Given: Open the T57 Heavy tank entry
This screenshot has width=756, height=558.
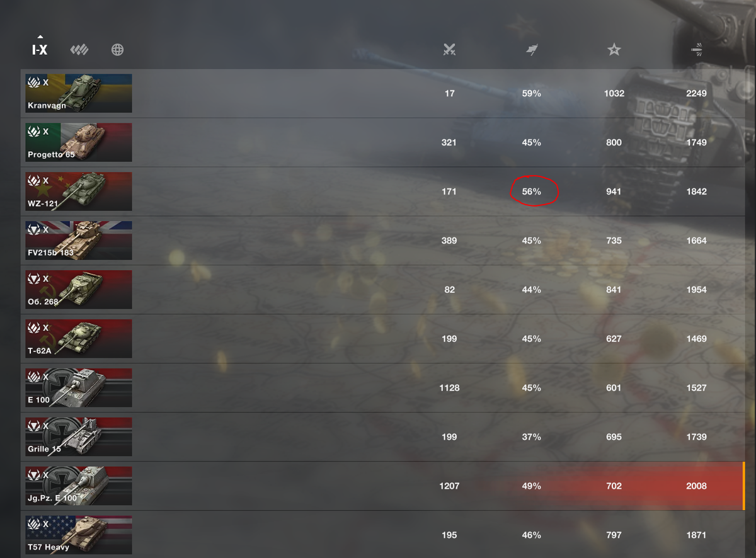Looking at the screenshot, I should [x=382, y=535].
